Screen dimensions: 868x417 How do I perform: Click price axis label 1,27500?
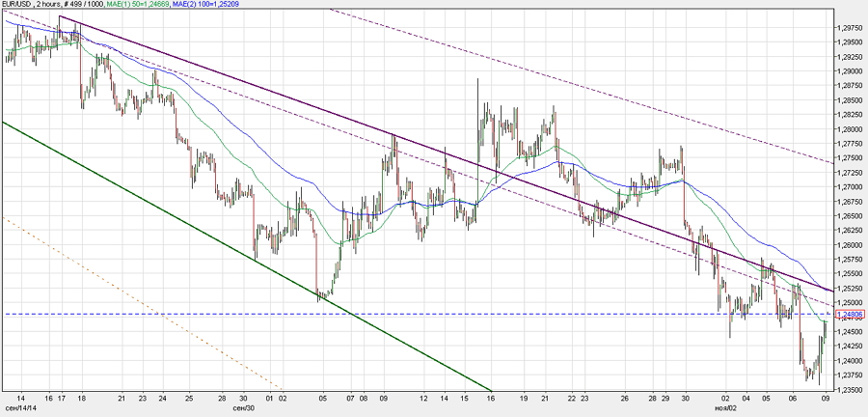[x=852, y=158]
